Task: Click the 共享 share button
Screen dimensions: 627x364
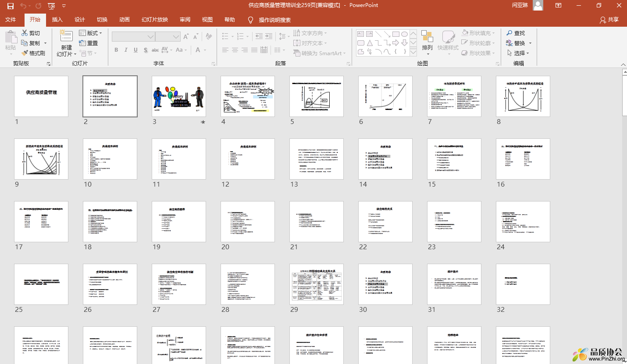Action: tap(609, 20)
